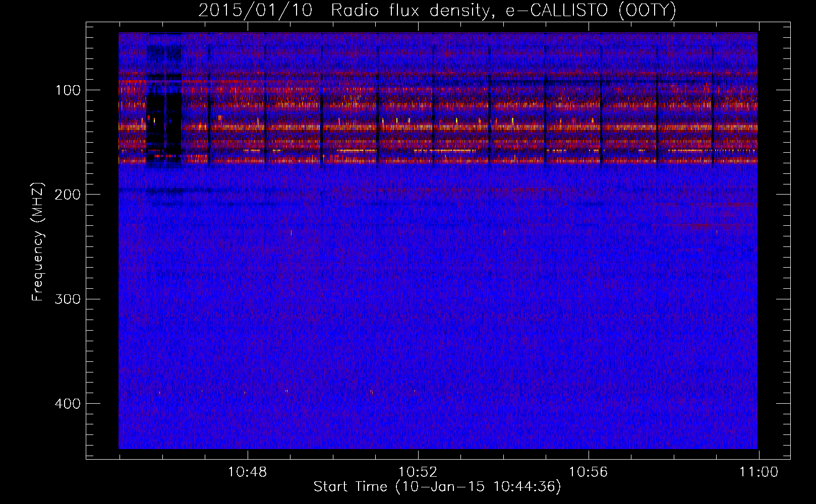The height and width of the screenshot is (504, 816).
Task: Click the 10:48 time tick label
Action: click(x=247, y=472)
